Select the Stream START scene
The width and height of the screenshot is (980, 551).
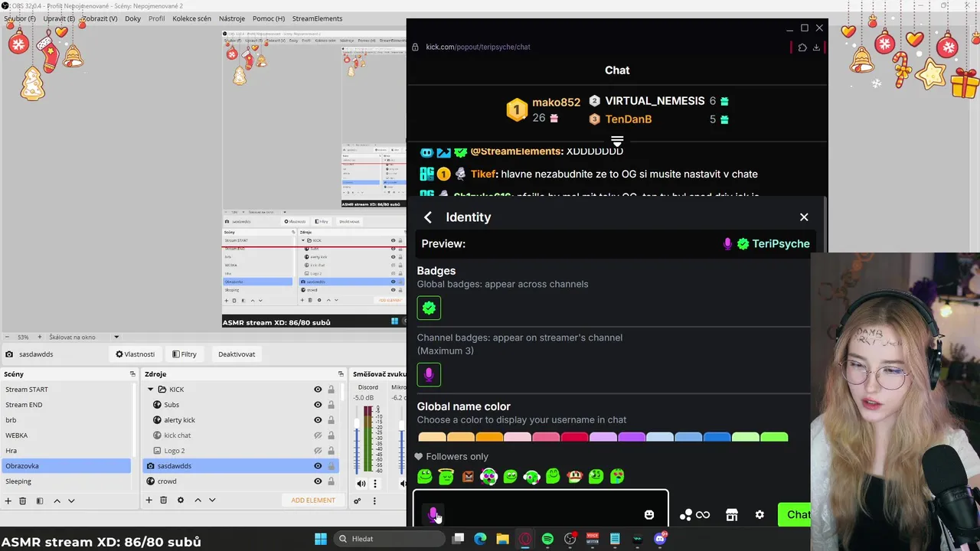point(66,390)
